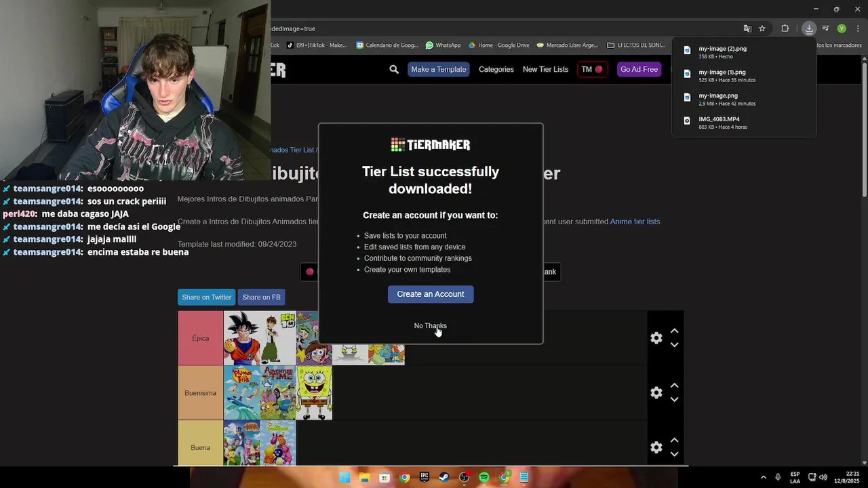Click the Backyardigans image in Buena tier

(x=277, y=443)
